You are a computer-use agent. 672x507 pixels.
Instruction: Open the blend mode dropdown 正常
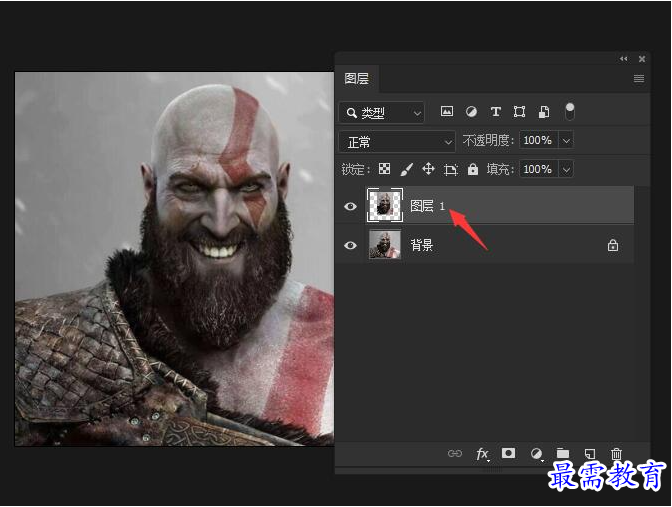(397, 141)
